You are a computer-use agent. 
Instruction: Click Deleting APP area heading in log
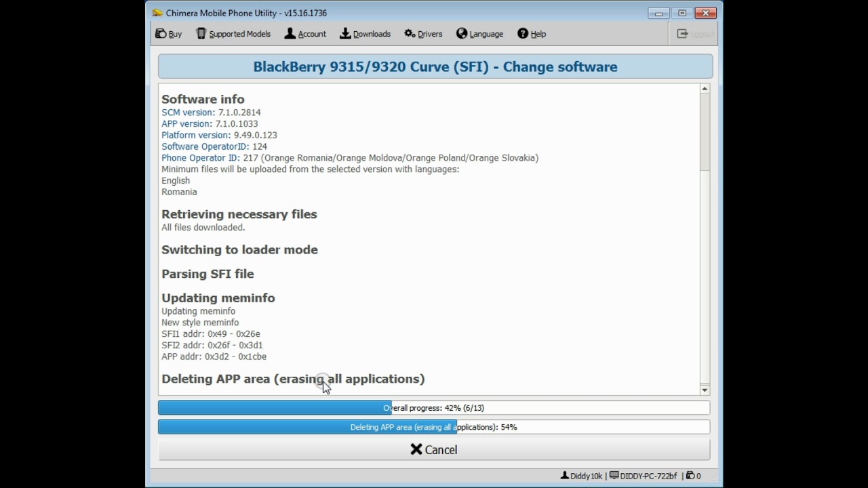(293, 379)
